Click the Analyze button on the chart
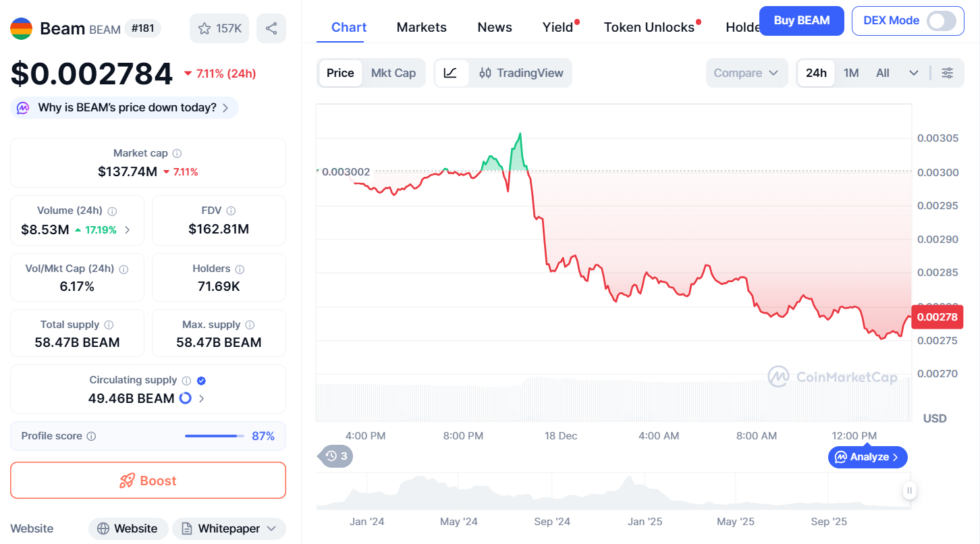This screenshot has width=980, height=544. pyautogui.click(x=867, y=457)
